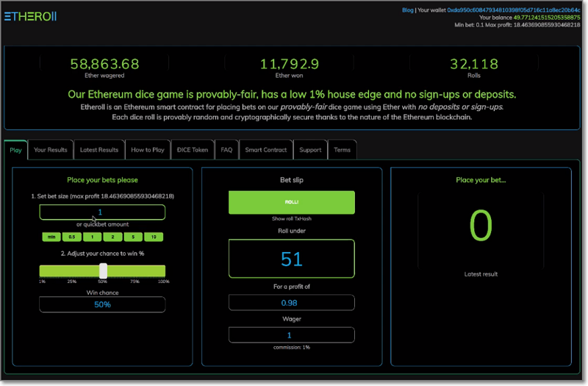Click the Etheroll logo

pyautogui.click(x=30, y=16)
